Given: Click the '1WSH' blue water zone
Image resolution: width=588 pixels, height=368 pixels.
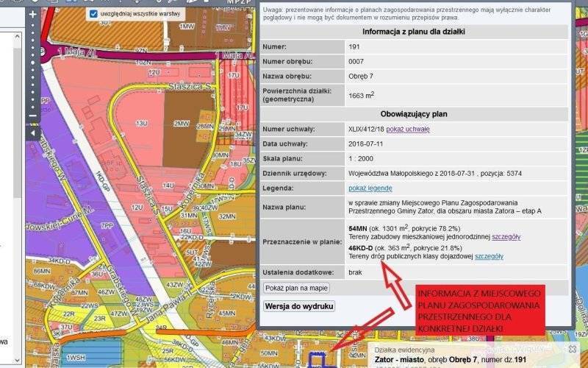Looking at the screenshot, I should 76,357.
